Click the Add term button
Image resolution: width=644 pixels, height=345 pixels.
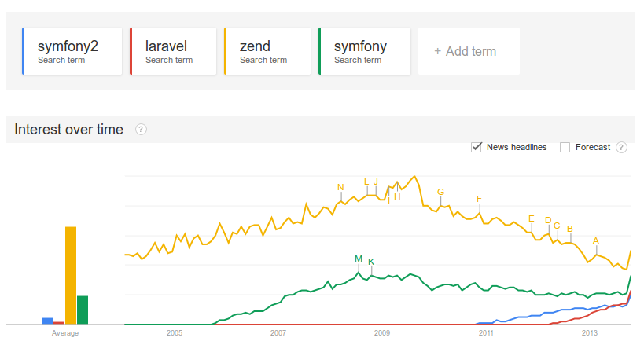469,51
